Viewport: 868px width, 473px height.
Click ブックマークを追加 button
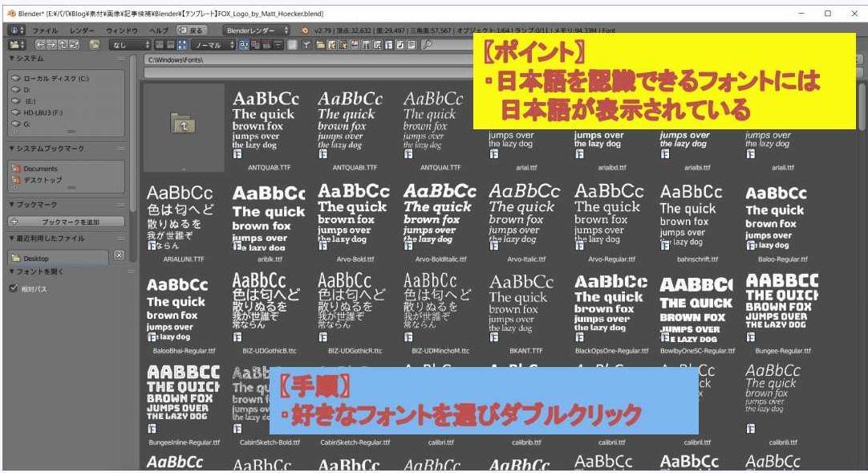pos(66,222)
